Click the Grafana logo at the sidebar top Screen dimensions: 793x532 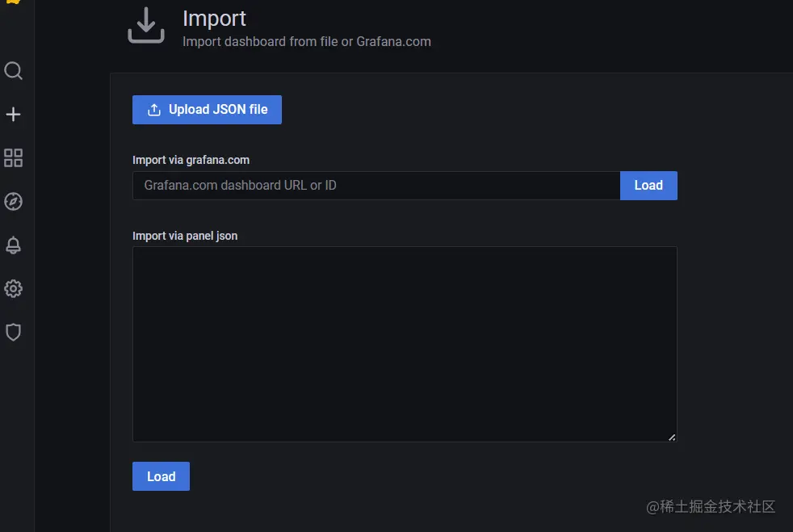click(13, 2)
